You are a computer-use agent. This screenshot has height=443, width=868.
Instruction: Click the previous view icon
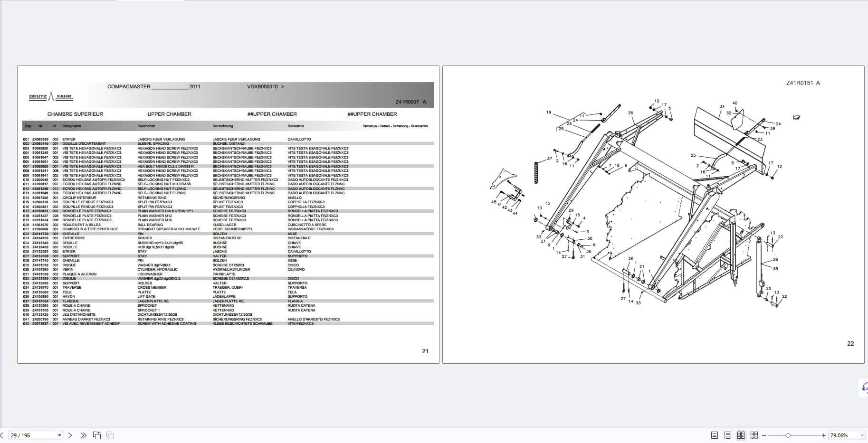coord(97,435)
